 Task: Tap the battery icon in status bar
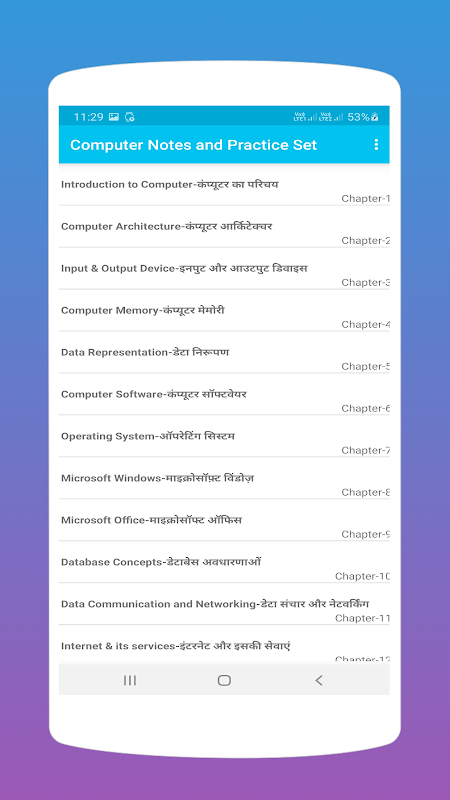(x=375, y=117)
